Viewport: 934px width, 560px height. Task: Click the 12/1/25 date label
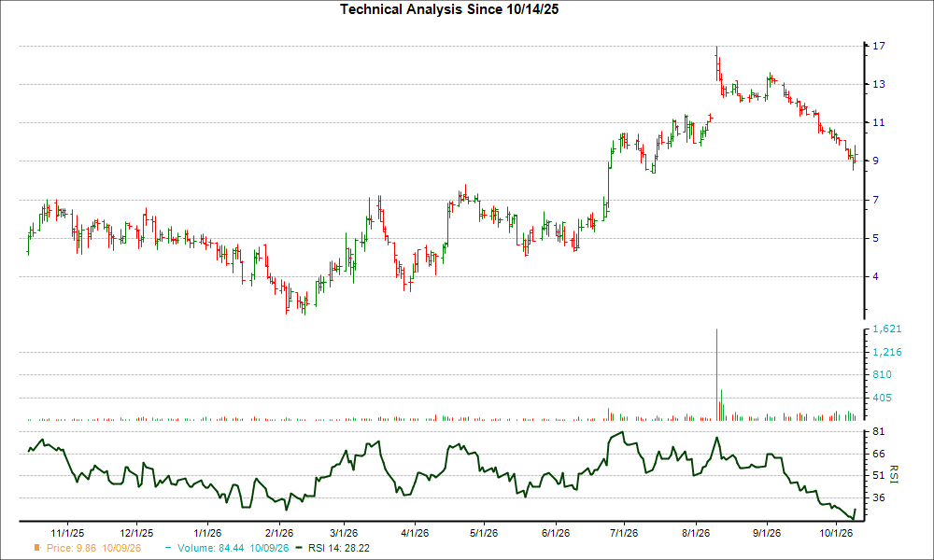(136, 533)
